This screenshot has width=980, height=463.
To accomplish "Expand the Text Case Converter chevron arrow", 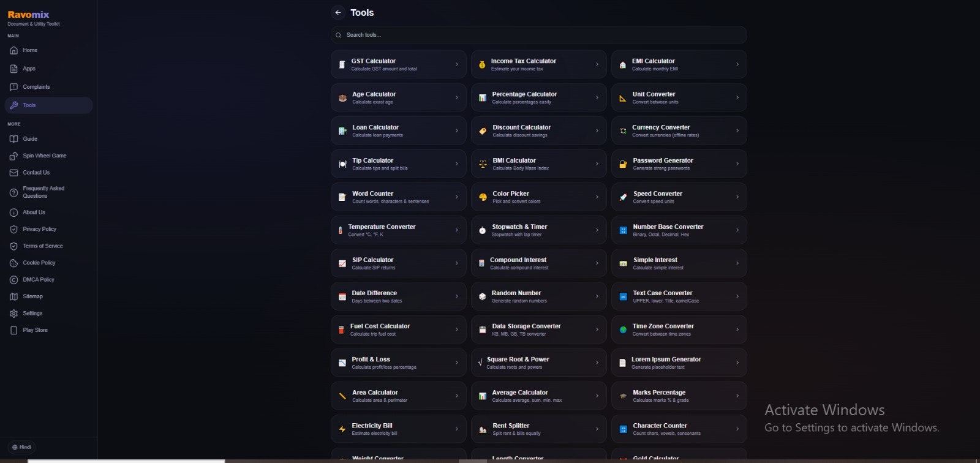I will pyautogui.click(x=737, y=296).
